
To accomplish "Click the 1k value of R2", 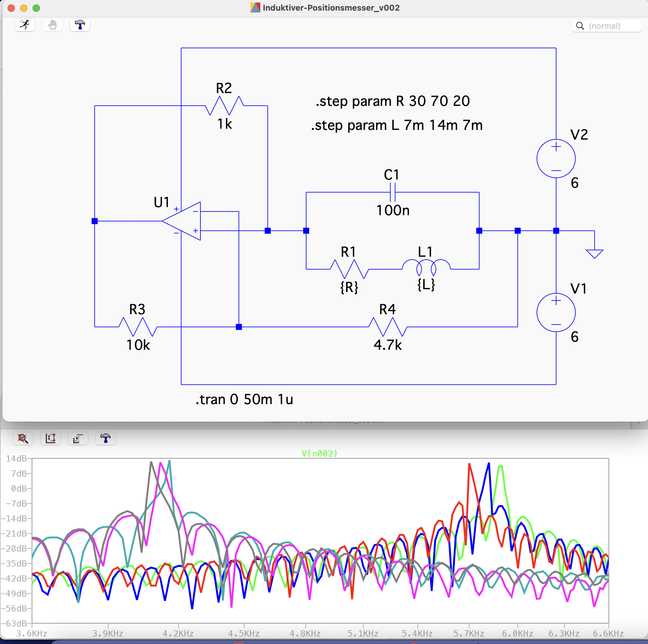I will point(224,124).
